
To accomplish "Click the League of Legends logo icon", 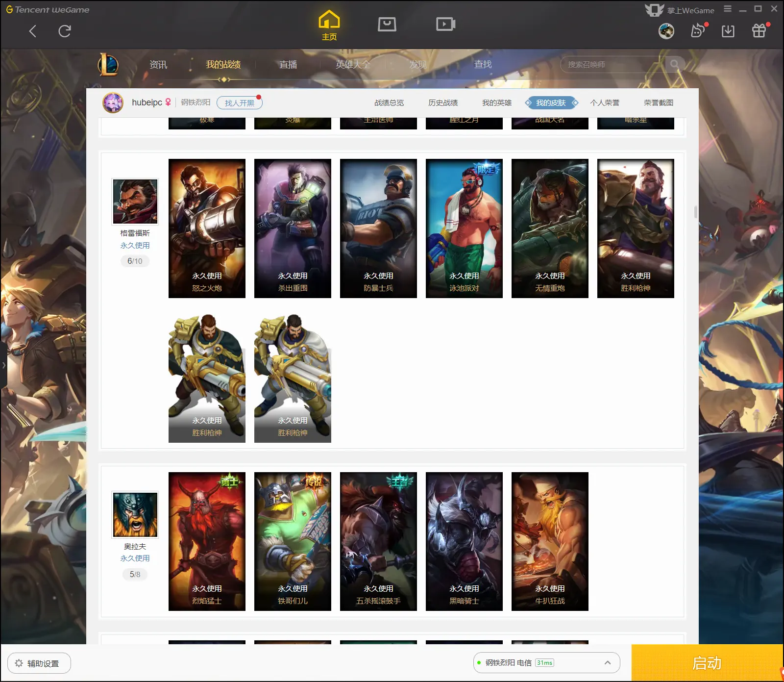I will click(108, 64).
